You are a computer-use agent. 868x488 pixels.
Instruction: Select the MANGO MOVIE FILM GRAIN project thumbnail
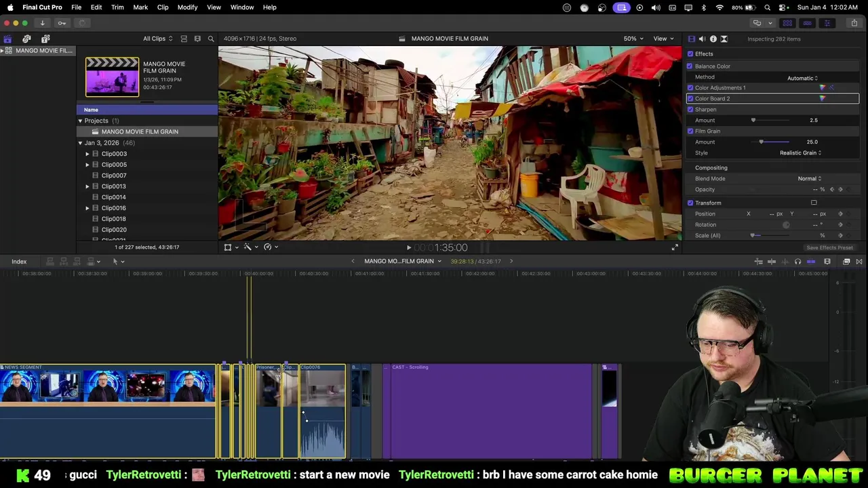[x=112, y=77]
